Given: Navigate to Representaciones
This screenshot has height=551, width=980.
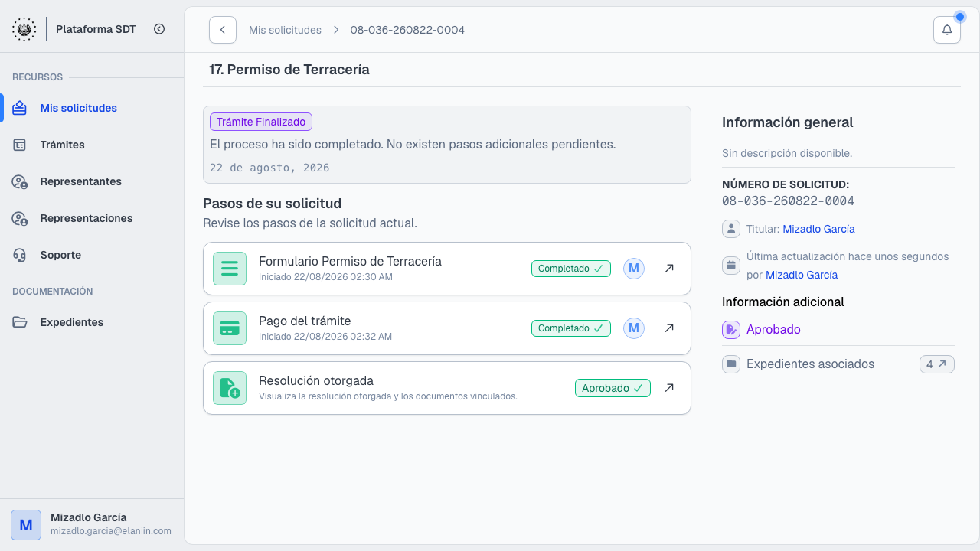Looking at the screenshot, I should 92,218.
